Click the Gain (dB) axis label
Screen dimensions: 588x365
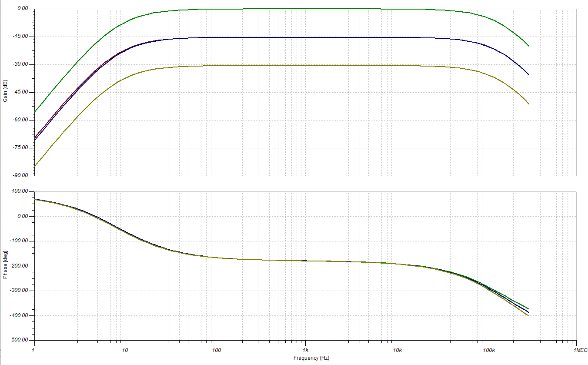(5, 90)
